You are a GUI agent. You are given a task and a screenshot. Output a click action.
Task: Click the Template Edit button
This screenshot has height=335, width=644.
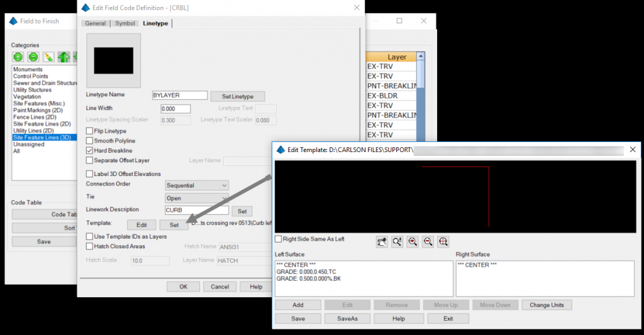142,225
